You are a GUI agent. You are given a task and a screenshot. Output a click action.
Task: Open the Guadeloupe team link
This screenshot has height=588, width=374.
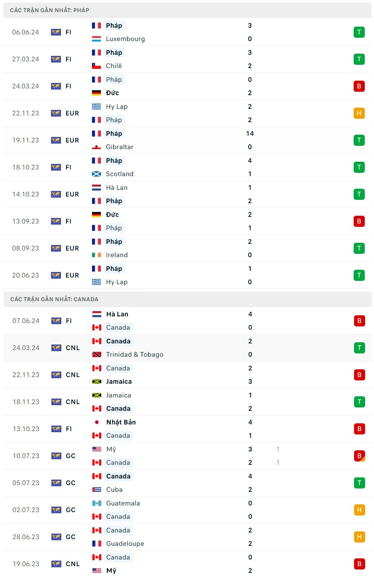pyautogui.click(x=125, y=544)
